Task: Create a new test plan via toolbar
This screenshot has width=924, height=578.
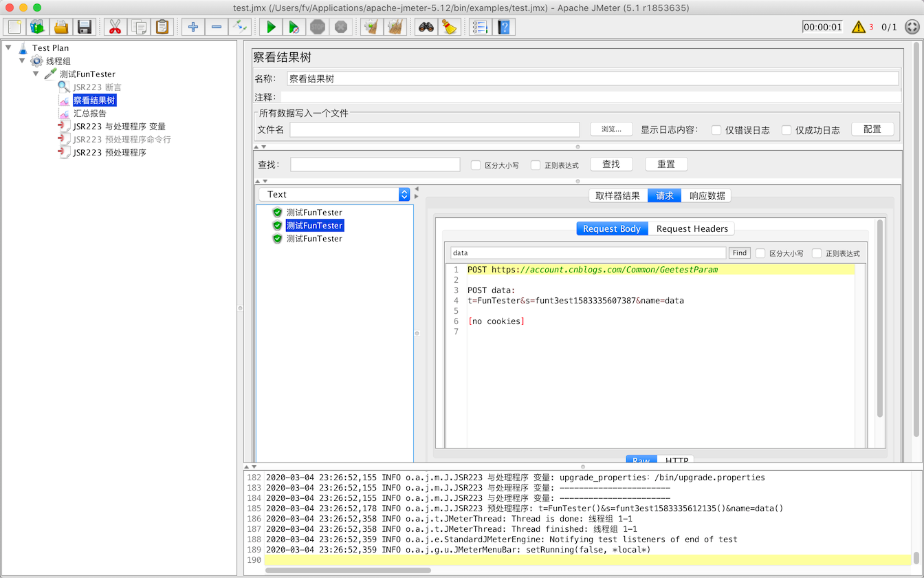Action: [x=14, y=27]
